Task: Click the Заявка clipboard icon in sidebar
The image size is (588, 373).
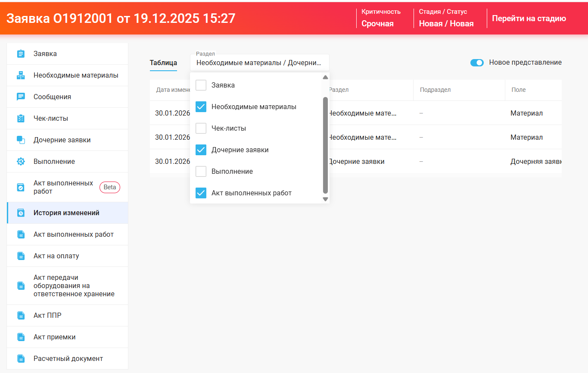Action: [21, 54]
